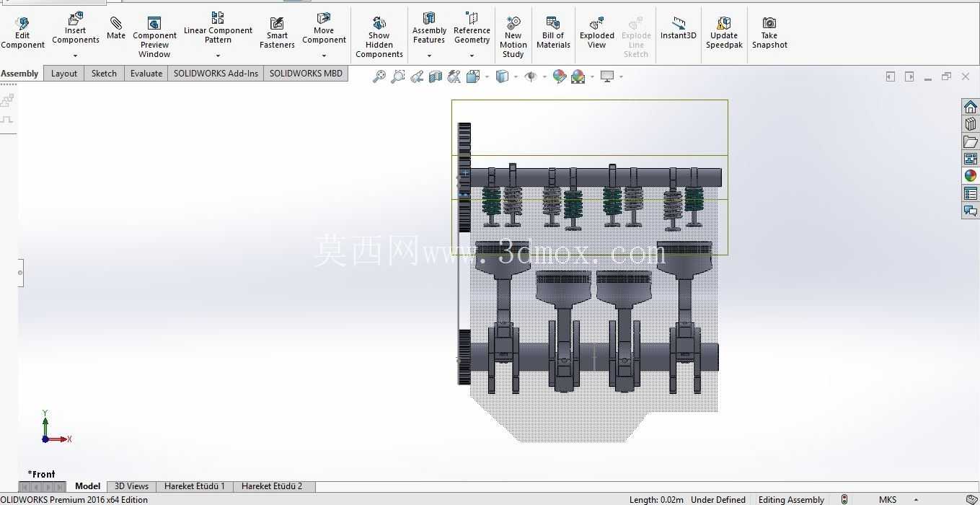Click the Apply Scene icon
The image size is (980, 505).
point(578,76)
